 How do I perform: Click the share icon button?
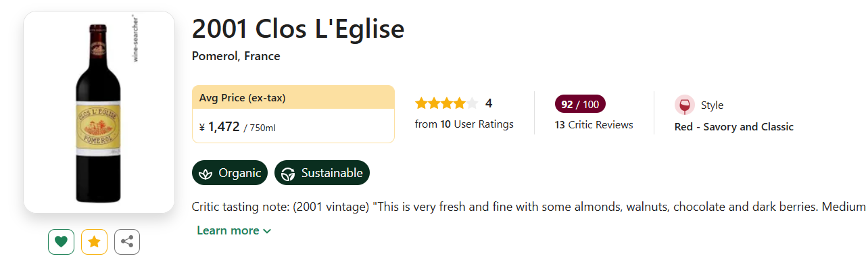(127, 242)
